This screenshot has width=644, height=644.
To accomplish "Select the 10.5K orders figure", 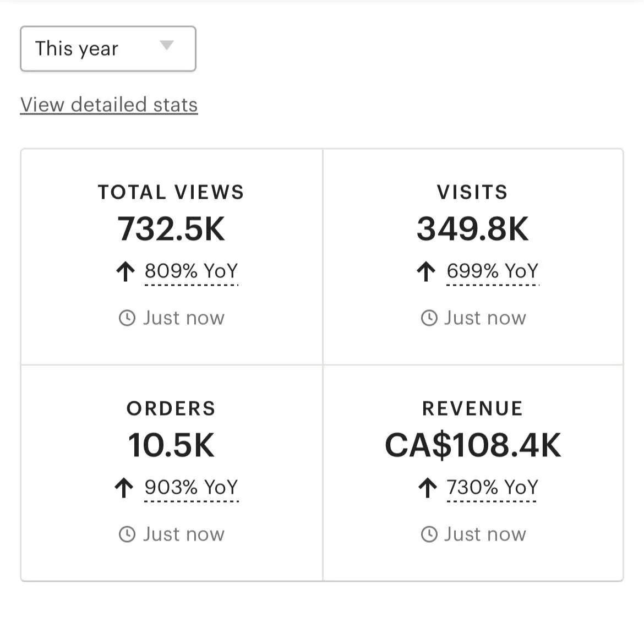I will pos(171,445).
